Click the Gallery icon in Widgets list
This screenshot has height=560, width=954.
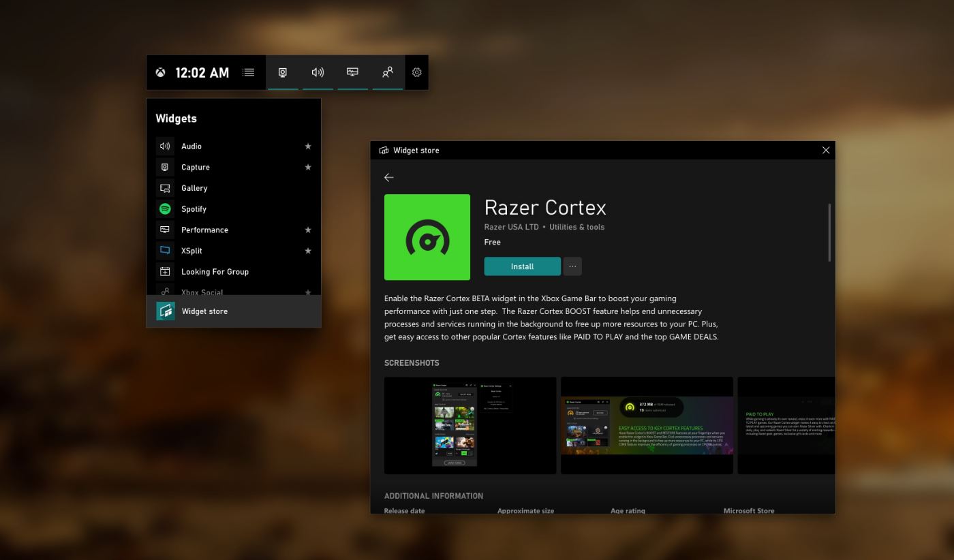point(165,188)
